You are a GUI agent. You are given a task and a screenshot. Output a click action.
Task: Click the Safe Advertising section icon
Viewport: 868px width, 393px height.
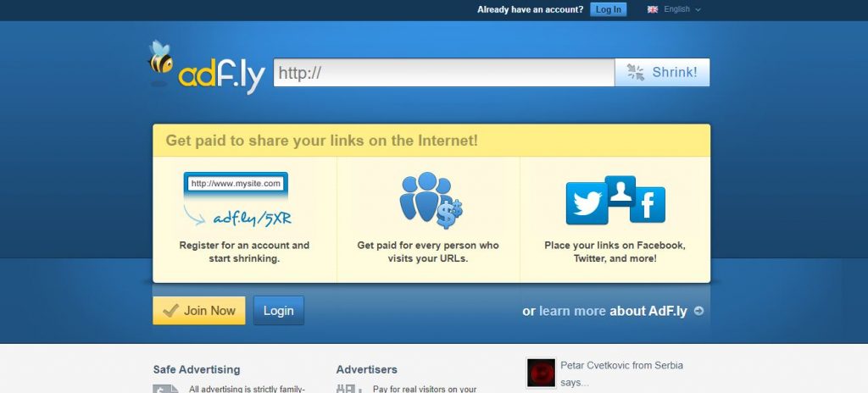[x=166, y=389]
